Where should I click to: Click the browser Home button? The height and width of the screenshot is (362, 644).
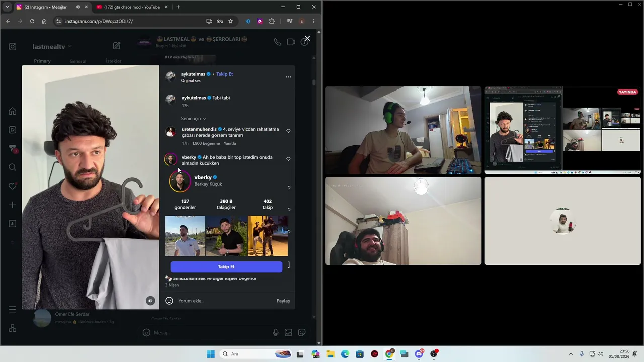click(x=44, y=21)
